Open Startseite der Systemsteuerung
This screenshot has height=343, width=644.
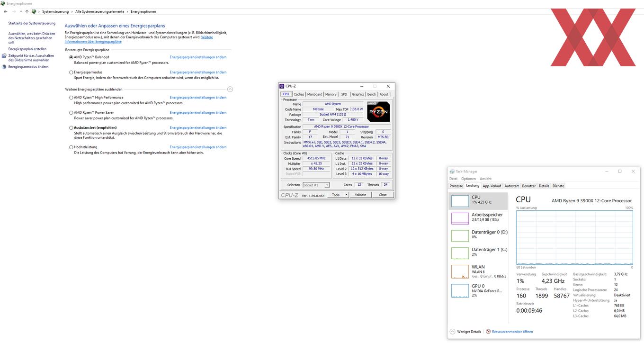tap(32, 23)
